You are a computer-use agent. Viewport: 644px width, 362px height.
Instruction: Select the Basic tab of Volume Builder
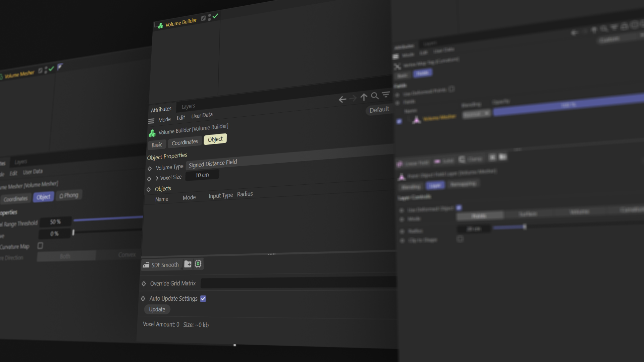pyautogui.click(x=157, y=145)
